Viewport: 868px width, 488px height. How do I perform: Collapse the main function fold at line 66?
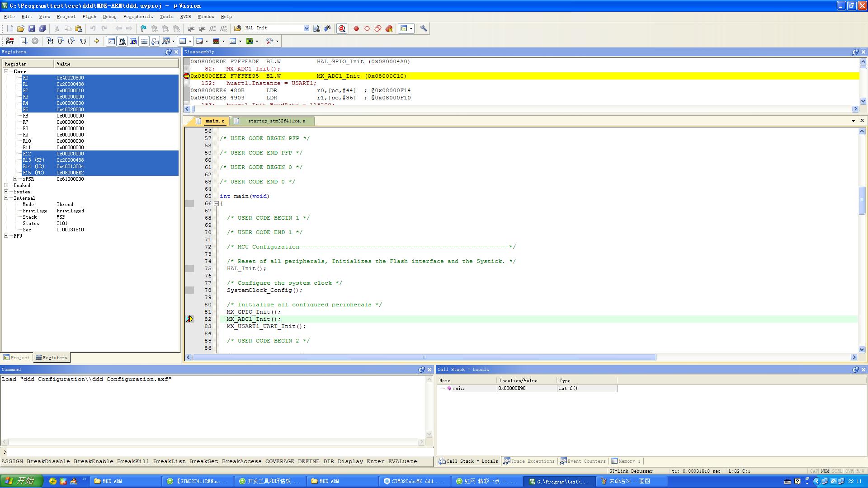(216, 204)
